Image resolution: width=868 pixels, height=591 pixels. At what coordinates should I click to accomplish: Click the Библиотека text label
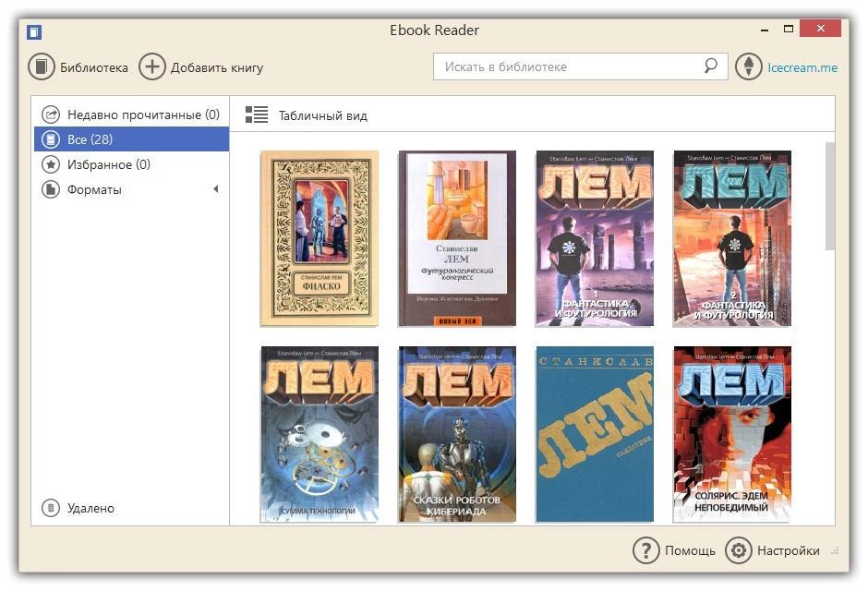(x=94, y=67)
